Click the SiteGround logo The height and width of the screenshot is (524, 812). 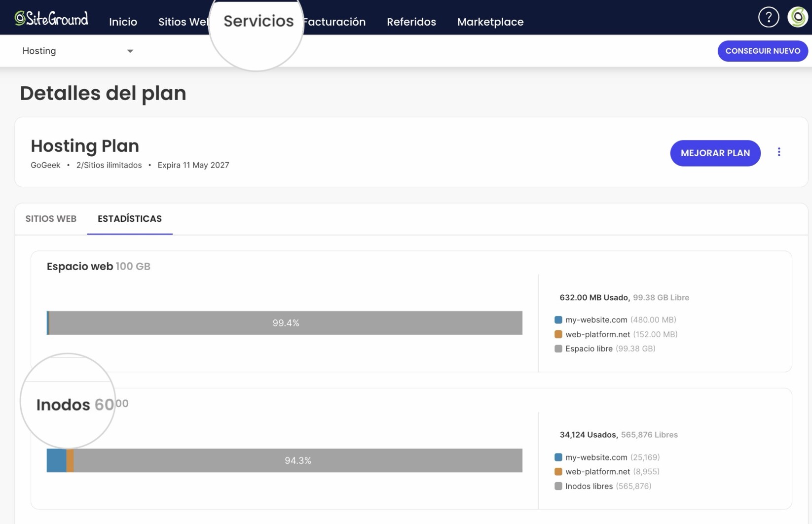pos(51,19)
